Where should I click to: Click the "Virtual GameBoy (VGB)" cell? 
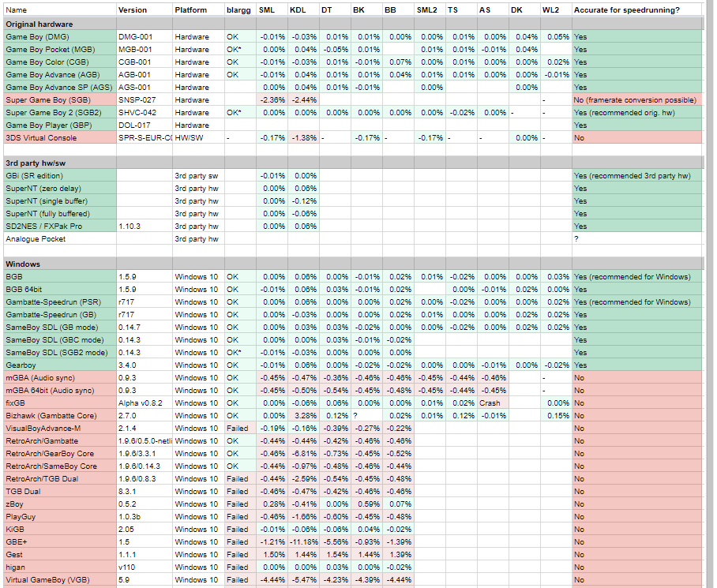click(60, 580)
